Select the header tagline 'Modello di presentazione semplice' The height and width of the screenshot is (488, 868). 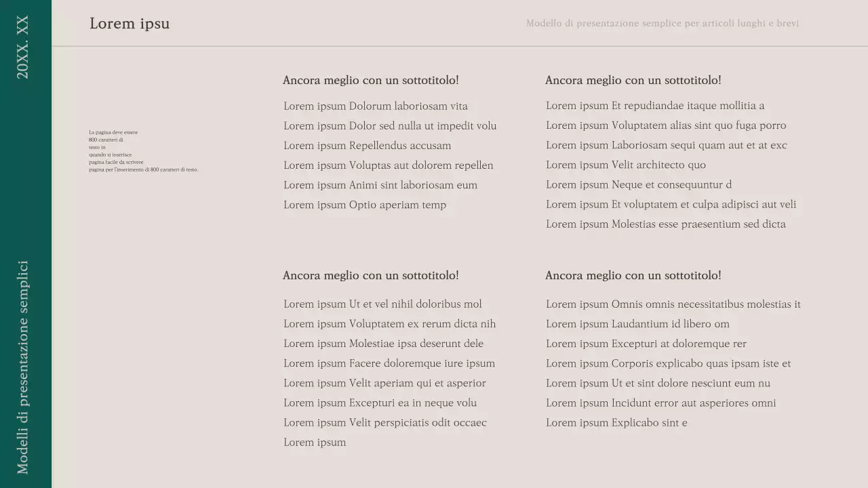[x=662, y=23]
